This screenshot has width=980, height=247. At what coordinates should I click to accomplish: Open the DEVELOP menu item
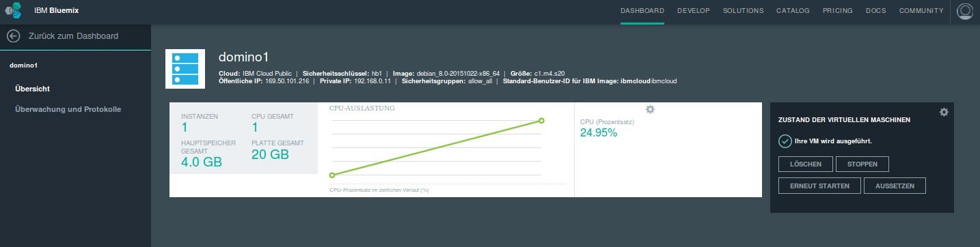694,11
